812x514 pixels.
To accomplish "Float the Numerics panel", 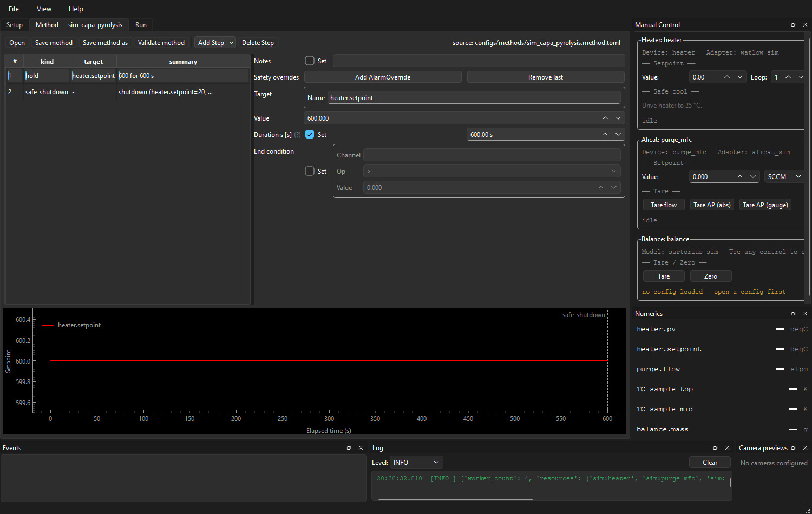I will (x=793, y=314).
